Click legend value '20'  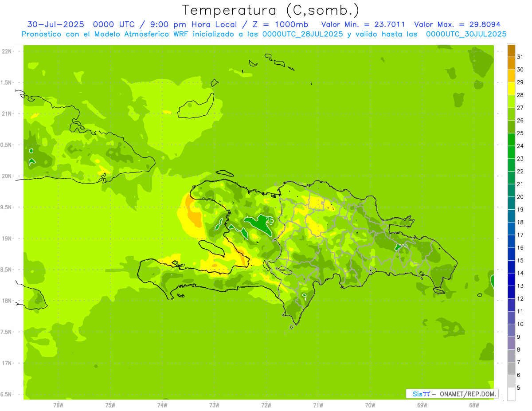(x=520, y=197)
